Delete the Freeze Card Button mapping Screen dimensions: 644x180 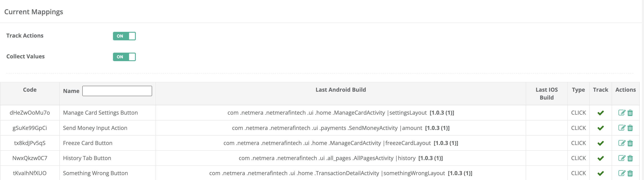630,143
